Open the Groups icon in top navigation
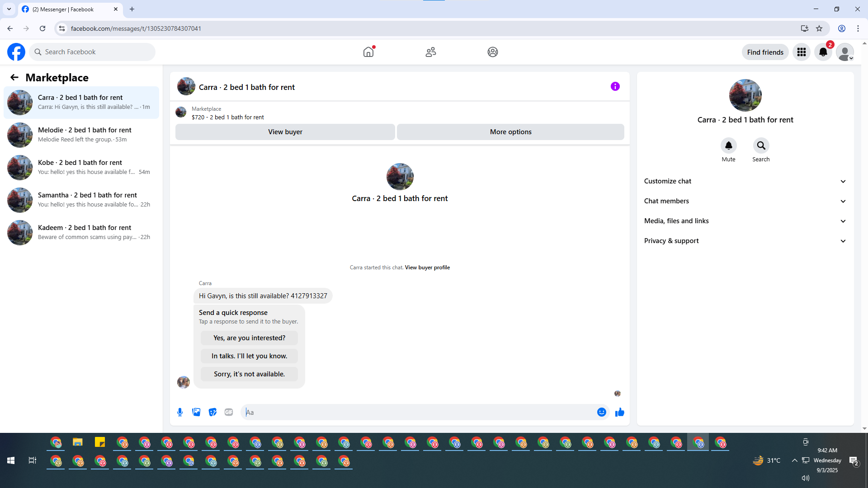This screenshot has width=868, height=488. (493, 52)
